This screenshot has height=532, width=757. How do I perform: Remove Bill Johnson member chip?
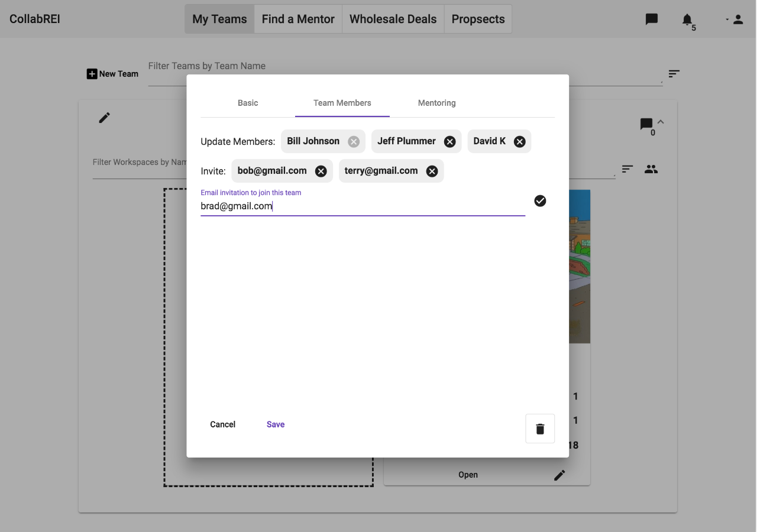pos(354,141)
